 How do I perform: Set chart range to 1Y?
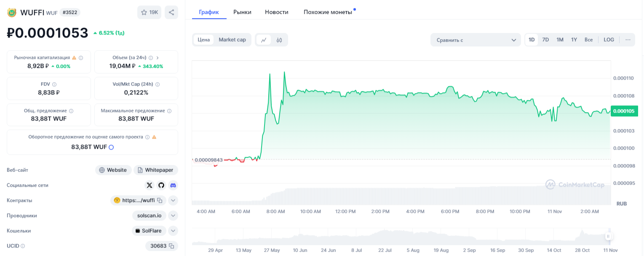(574, 40)
